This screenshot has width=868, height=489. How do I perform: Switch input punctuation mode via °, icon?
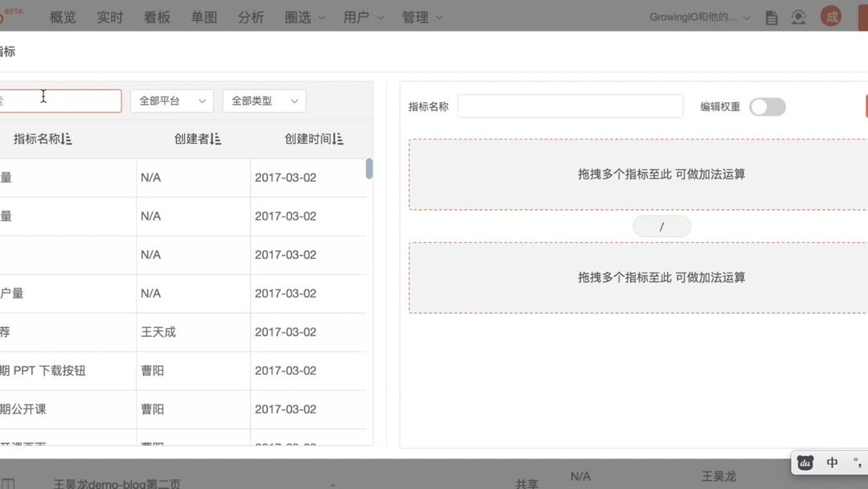pos(855,462)
